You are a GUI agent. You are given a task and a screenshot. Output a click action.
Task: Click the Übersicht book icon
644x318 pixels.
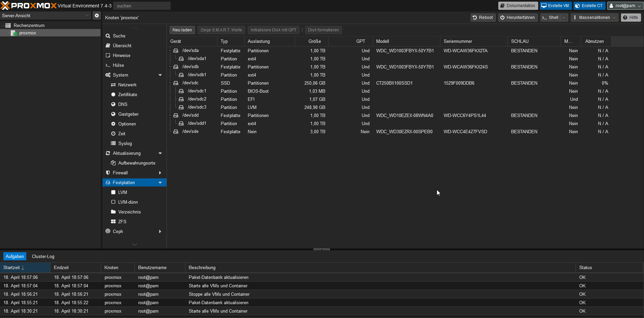coord(108,46)
